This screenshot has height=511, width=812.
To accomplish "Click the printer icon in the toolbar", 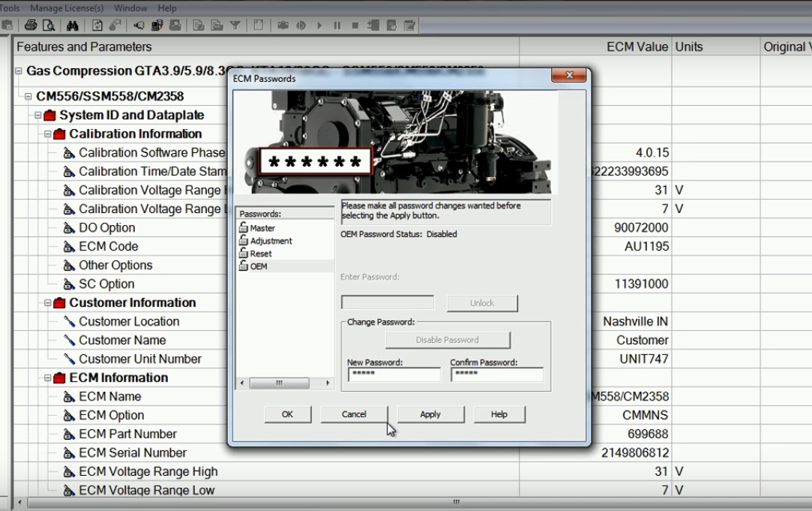I will pyautogui.click(x=31, y=25).
